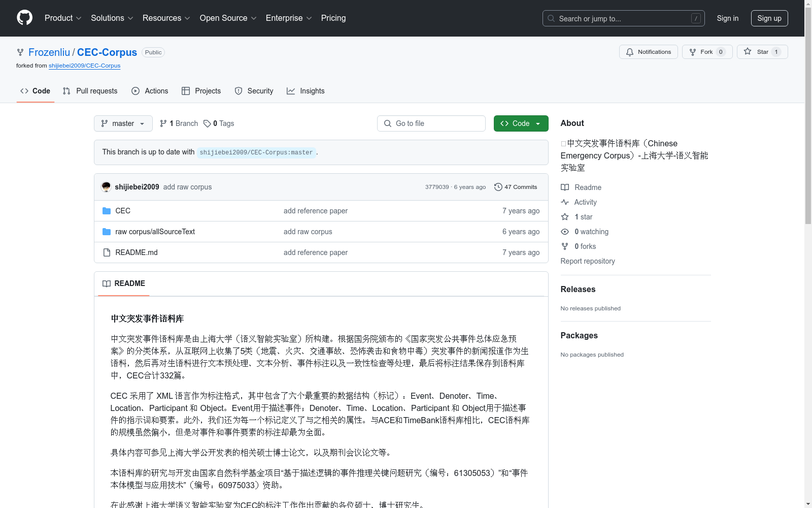Go to the GitHub homepage logo

24,18
